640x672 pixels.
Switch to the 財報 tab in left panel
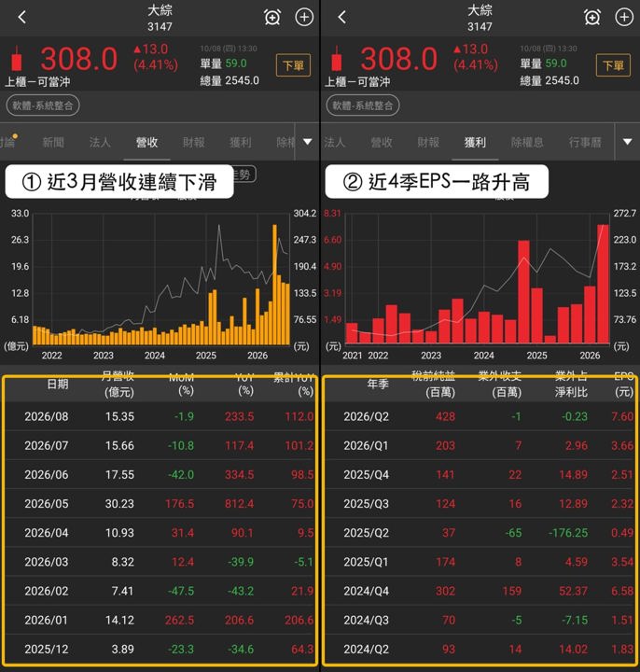[194, 142]
